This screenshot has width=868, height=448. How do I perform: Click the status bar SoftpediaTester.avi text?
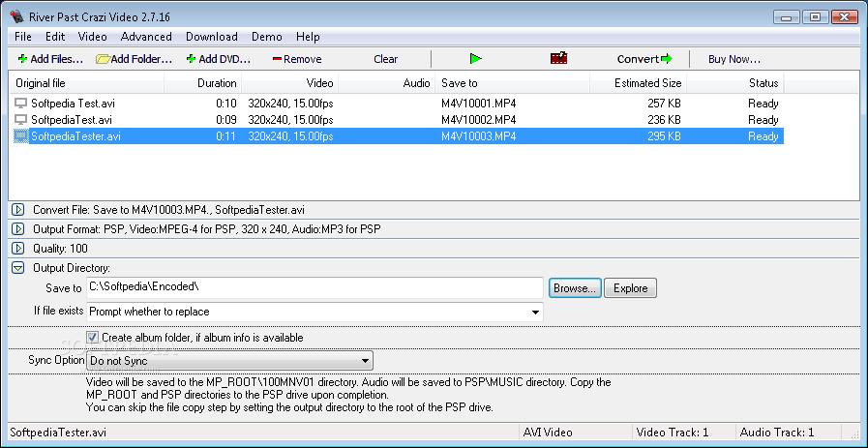point(58,432)
